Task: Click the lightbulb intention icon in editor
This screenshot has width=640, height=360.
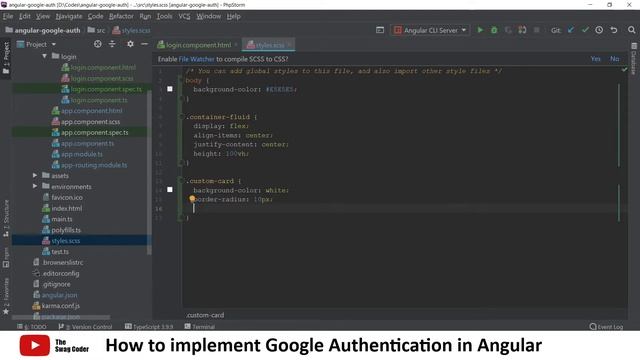Action: click(192, 199)
